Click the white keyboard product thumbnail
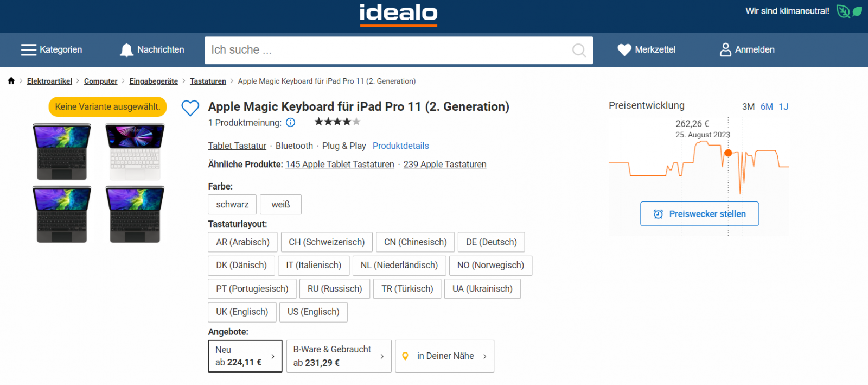This screenshot has height=385, width=868. 135,152
